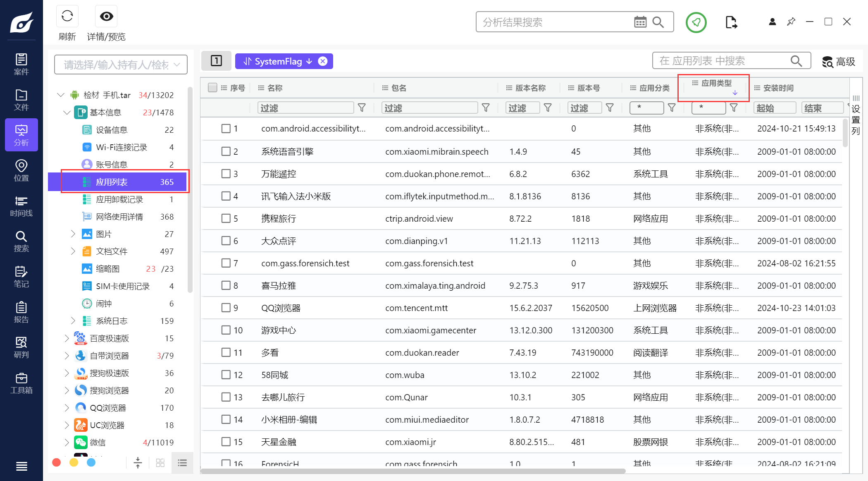Expand the 文档文件 tree node

coord(73,251)
